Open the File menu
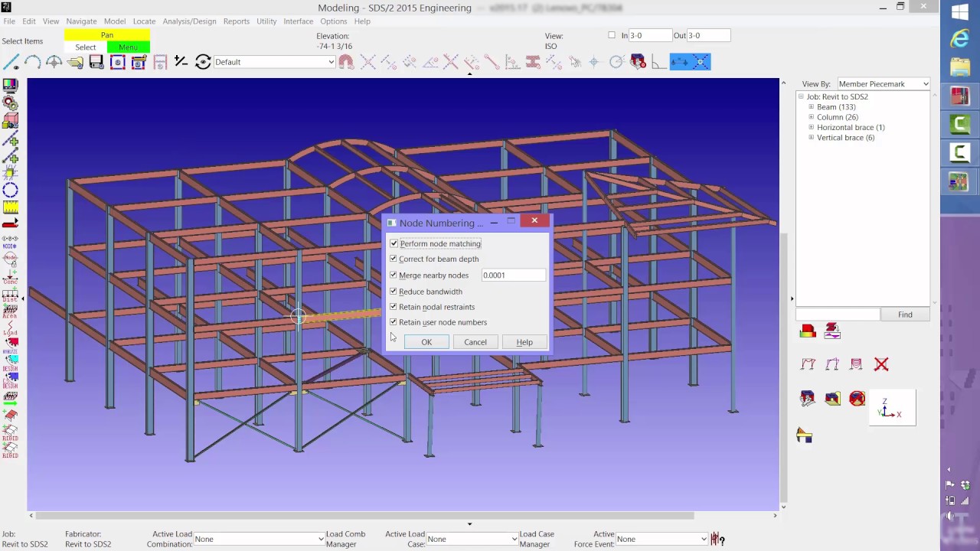This screenshot has height=551, width=980. [x=8, y=21]
